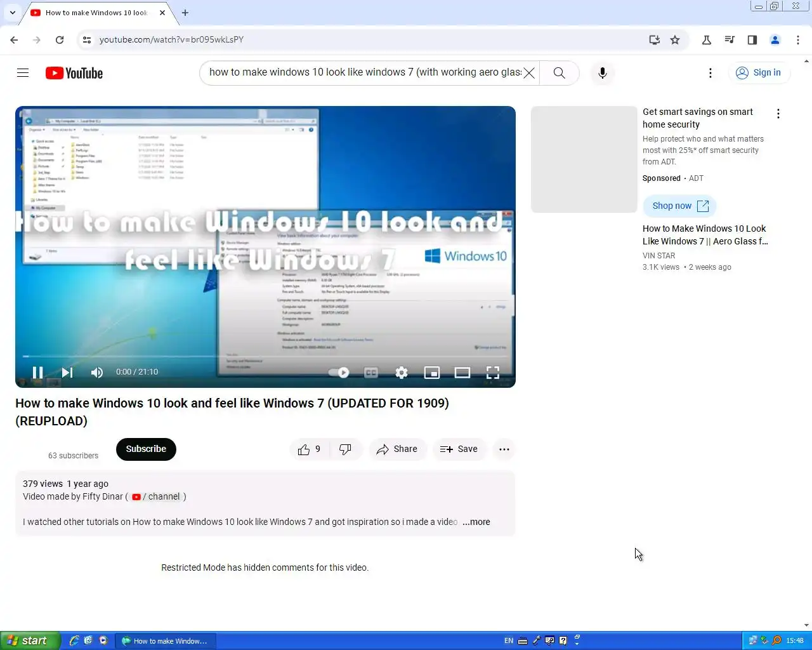The height and width of the screenshot is (650, 812).
Task: Click the video title text
Action: 232,412
